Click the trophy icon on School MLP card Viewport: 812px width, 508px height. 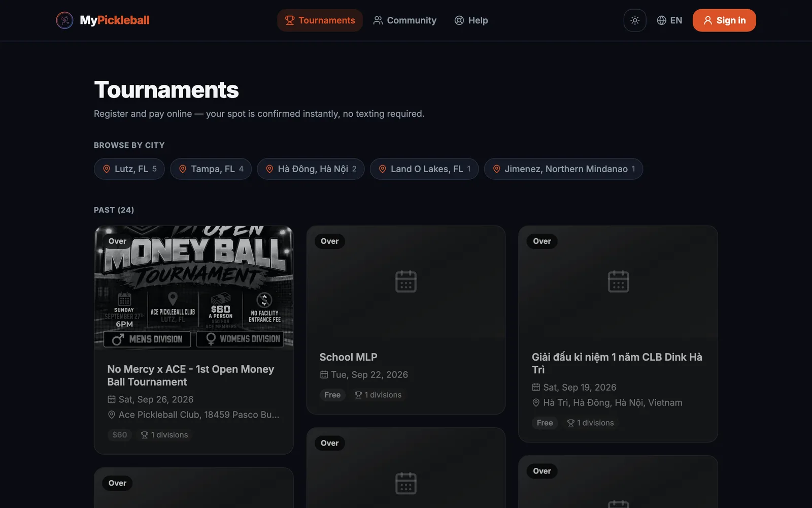click(358, 395)
